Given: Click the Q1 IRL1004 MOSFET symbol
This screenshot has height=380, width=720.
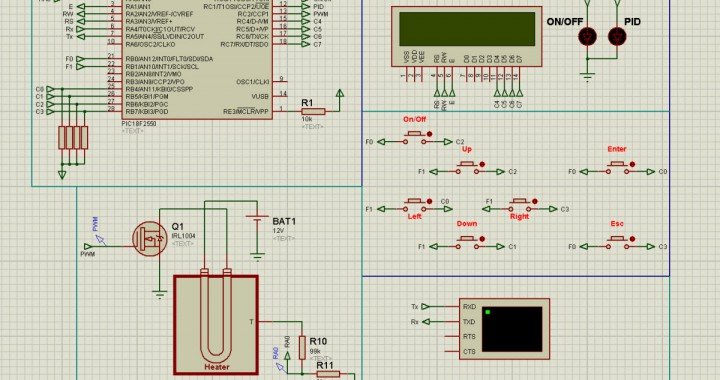Looking at the screenshot, I should coord(150,239).
